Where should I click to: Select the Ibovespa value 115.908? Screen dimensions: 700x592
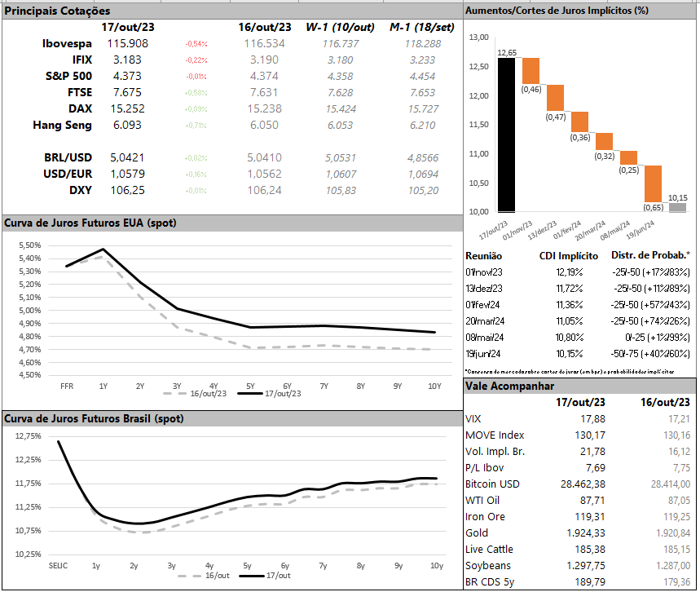[126, 43]
